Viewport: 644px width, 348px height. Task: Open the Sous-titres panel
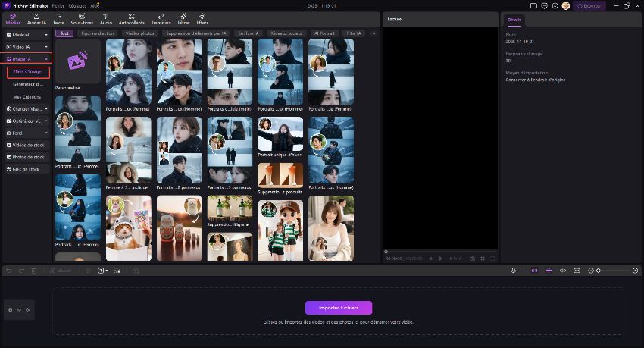[82, 18]
